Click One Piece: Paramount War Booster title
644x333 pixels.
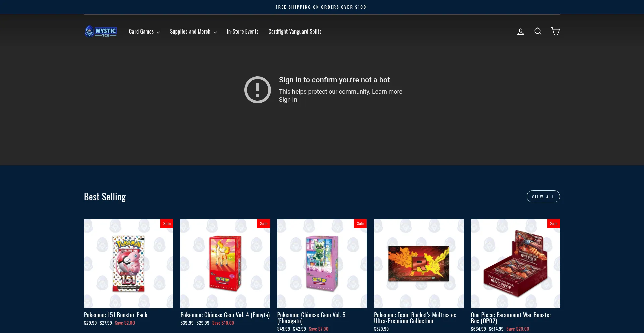click(511, 318)
